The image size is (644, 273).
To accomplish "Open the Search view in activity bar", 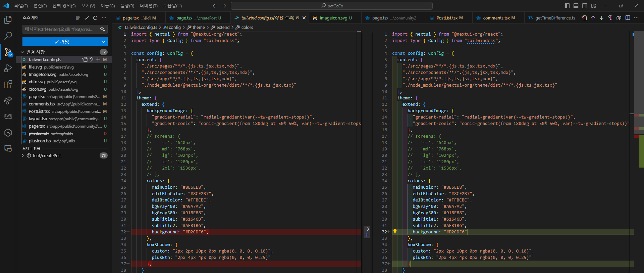I will click(x=8, y=36).
